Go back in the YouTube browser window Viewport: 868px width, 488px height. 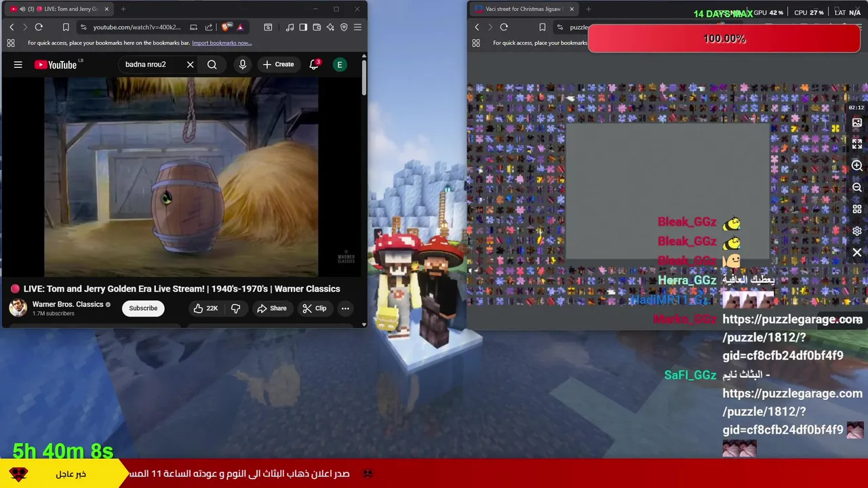pos(12,27)
